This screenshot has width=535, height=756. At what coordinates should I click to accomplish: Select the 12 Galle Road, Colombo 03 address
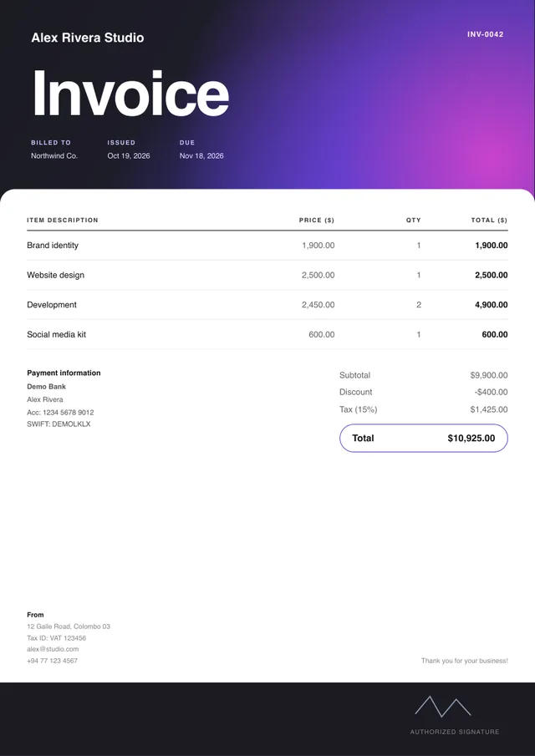point(69,627)
